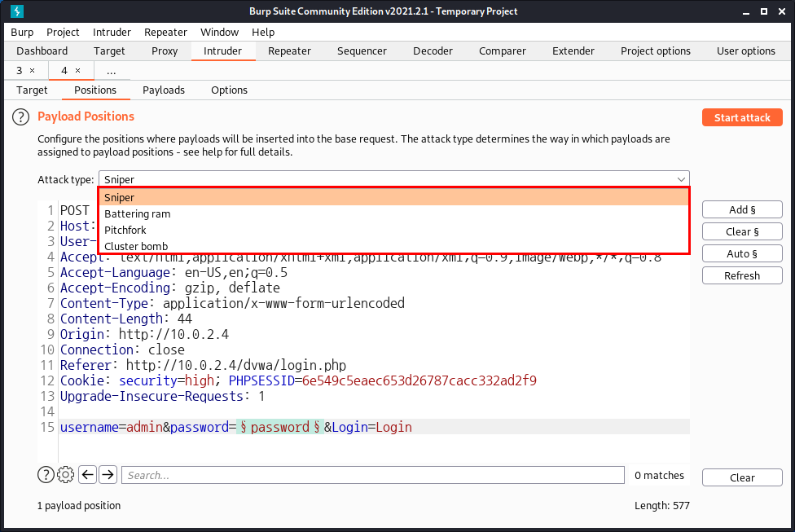The image size is (795, 532).
Task: Switch to the Sequencer tab
Action: (362, 51)
